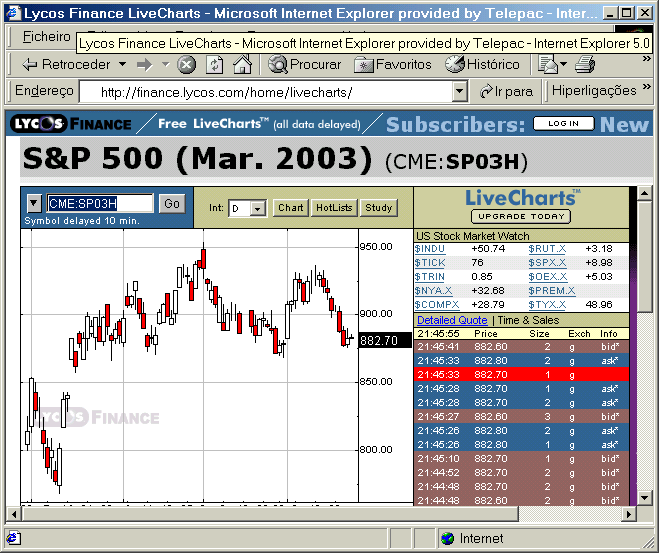This screenshot has width=659, height=553.
Task: Stop page loading with the X icon
Action: (187, 65)
